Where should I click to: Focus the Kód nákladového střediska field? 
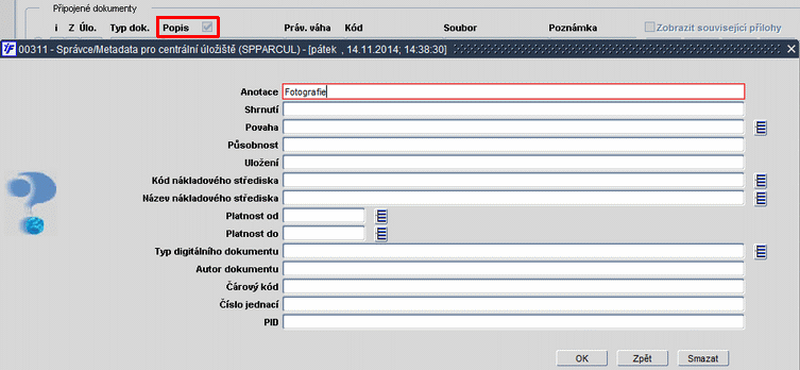click(x=513, y=181)
